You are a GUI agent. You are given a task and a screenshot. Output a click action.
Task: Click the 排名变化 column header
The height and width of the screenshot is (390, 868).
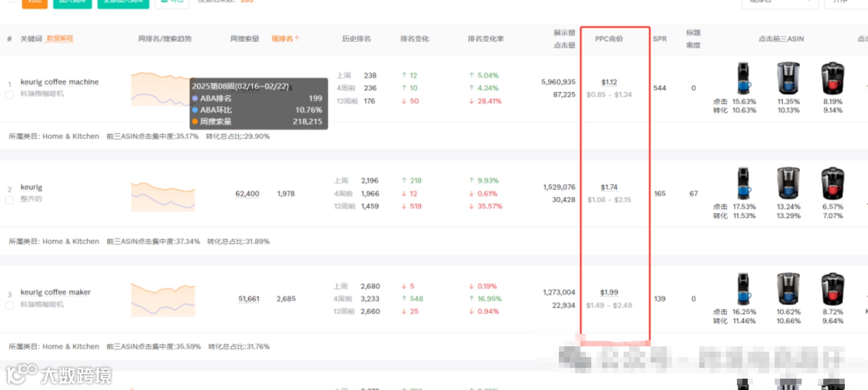tap(414, 39)
